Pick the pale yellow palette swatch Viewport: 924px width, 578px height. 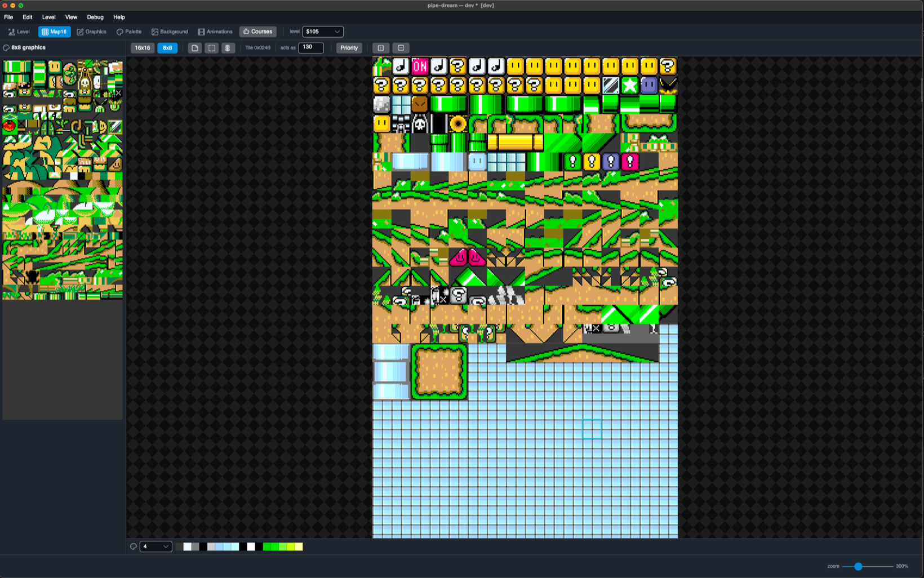pyautogui.click(x=299, y=546)
